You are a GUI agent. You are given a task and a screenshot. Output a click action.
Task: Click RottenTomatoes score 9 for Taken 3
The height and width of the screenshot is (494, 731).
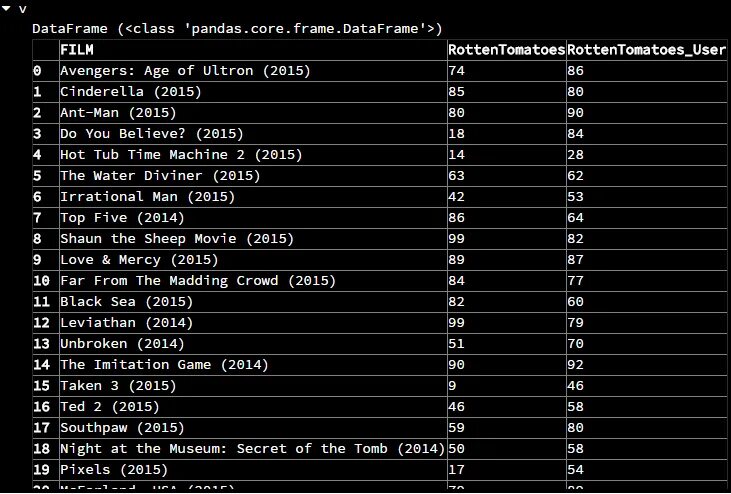coord(507,385)
